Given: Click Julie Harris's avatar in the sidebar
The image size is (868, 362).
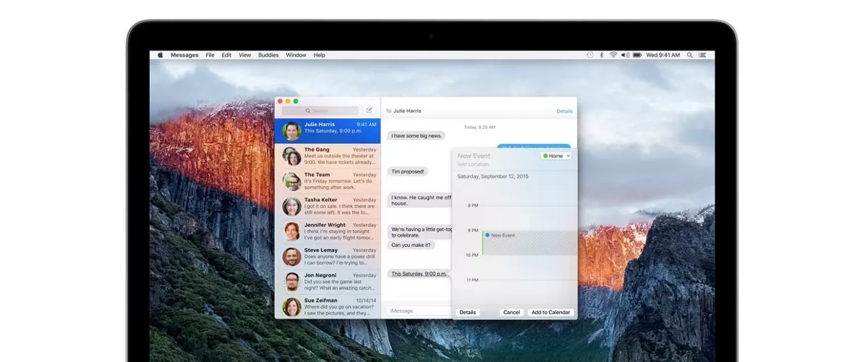Looking at the screenshot, I should (292, 131).
